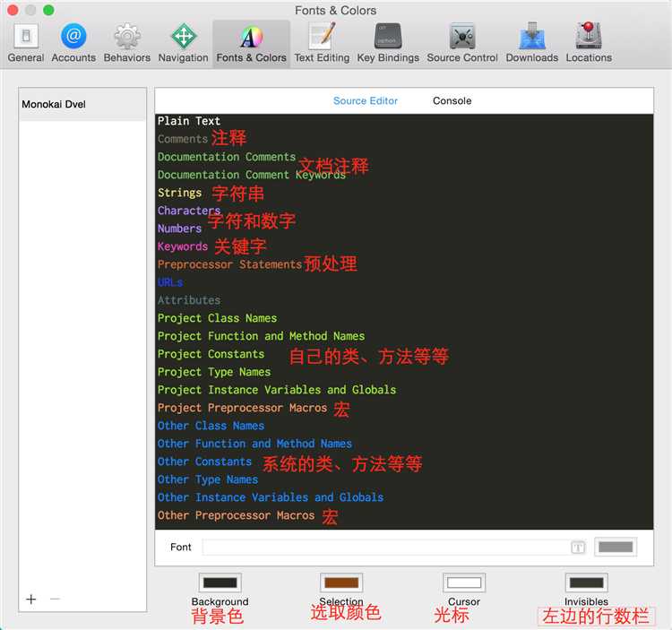The image size is (672, 630).
Task: Select the Other Class Names row
Action: coord(404,426)
